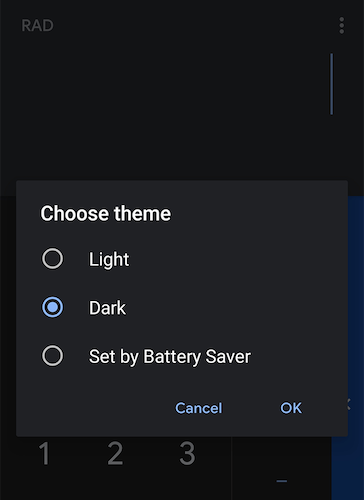This screenshot has width=364, height=500.
Task: Tap the digit 2 key
Action: tap(115, 453)
